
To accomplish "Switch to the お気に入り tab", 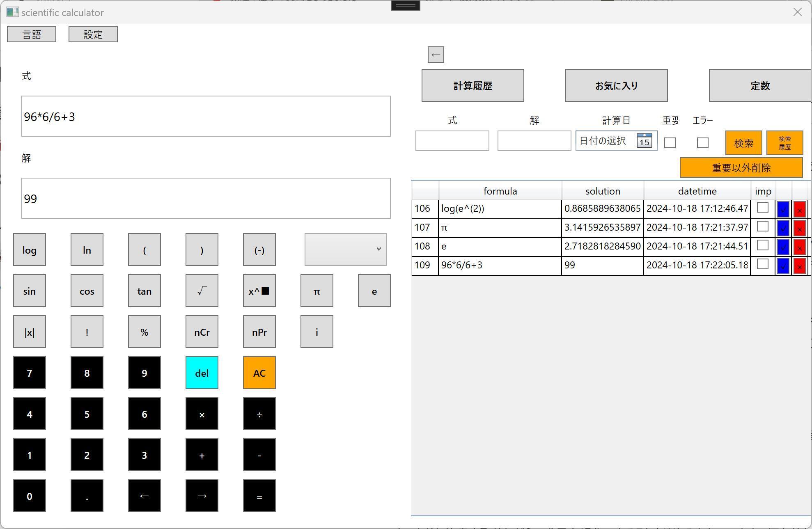I will click(x=616, y=85).
